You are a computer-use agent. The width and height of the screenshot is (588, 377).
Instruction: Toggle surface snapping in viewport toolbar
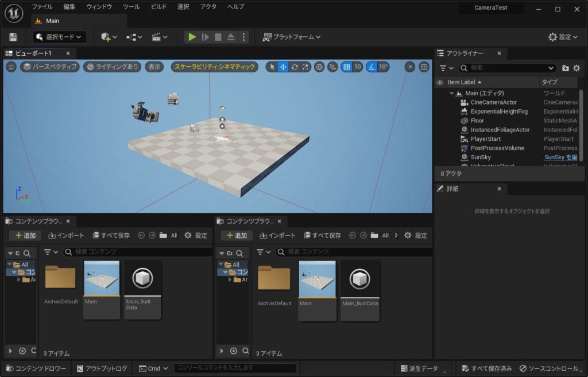332,67
